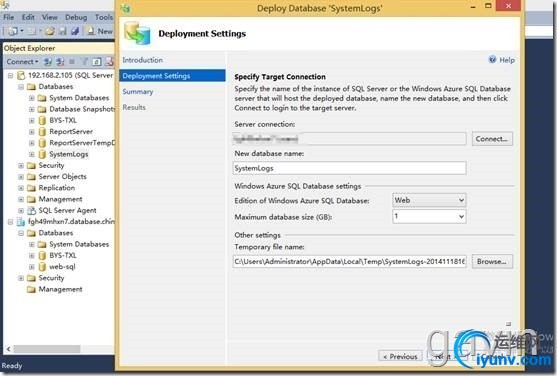
Task: Click the Save toolbar icon
Action: pos(63,31)
